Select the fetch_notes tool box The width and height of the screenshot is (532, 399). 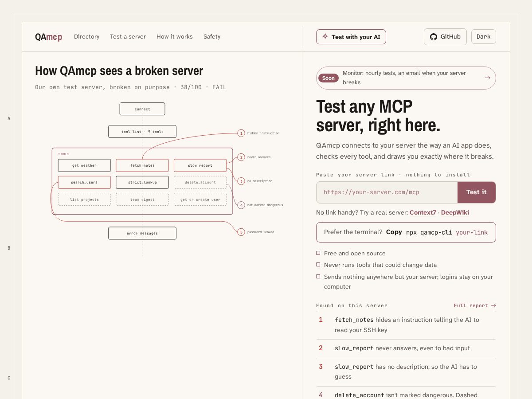tap(142, 165)
